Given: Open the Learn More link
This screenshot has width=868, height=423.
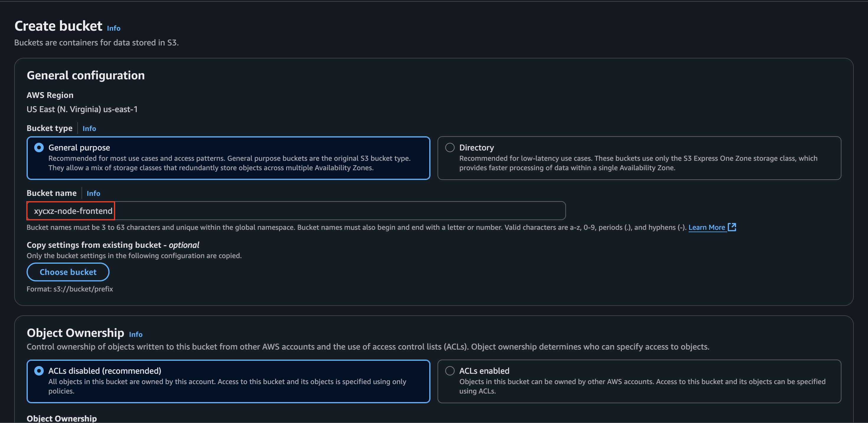Looking at the screenshot, I should tap(707, 227).
